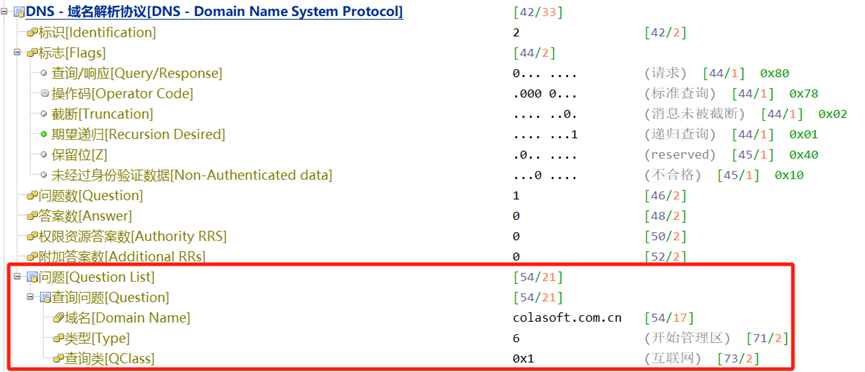Collapse the 查询问题[Question] node
The height and width of the screenshot is (372, 865).
31,297
